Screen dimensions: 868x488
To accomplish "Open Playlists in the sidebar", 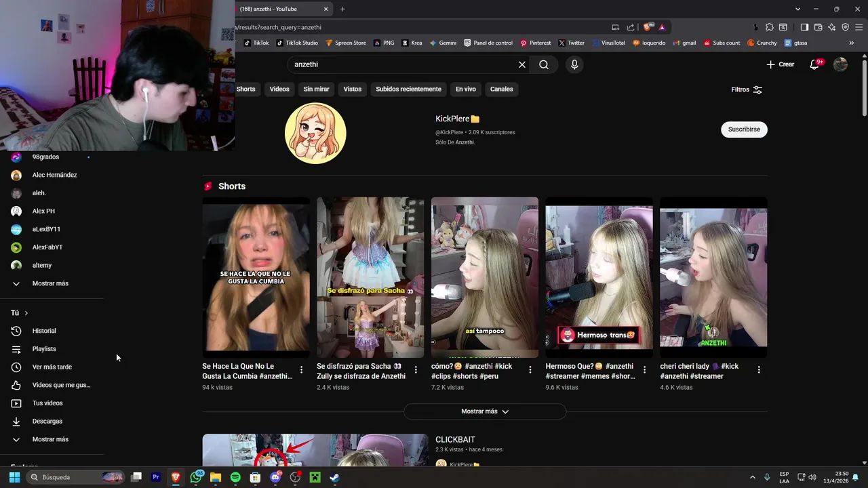I will pyautogui.click(x=44, y=349).
